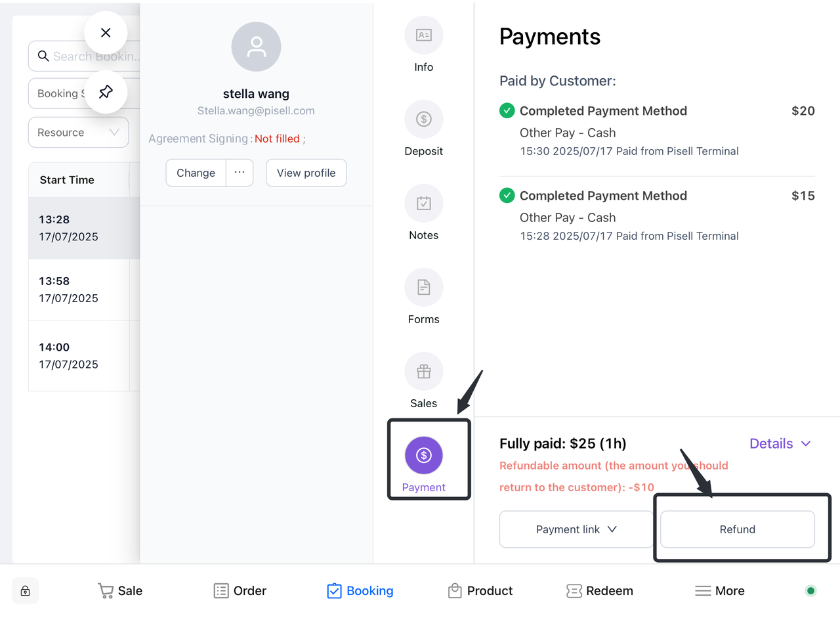Screen dimensions: 840x618
Task: Open the Info section icon
Action: 423,35
